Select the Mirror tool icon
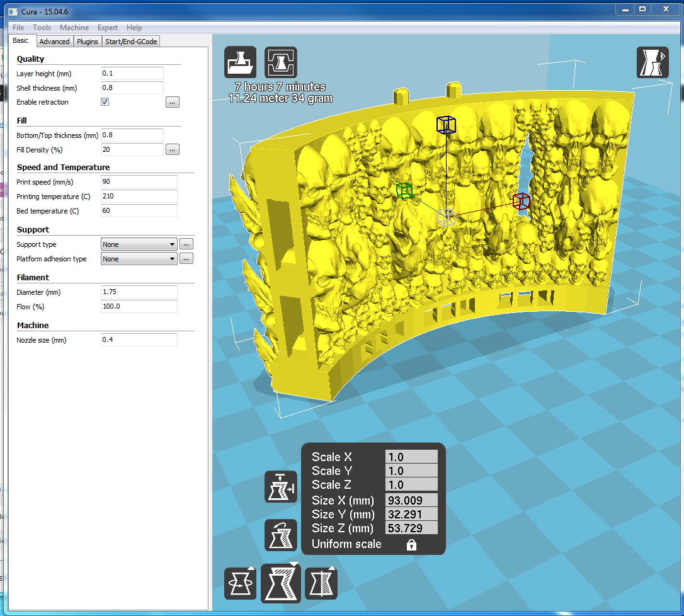Image resolution: width=684 pixels, height=616 pixels. coord(321,583)
